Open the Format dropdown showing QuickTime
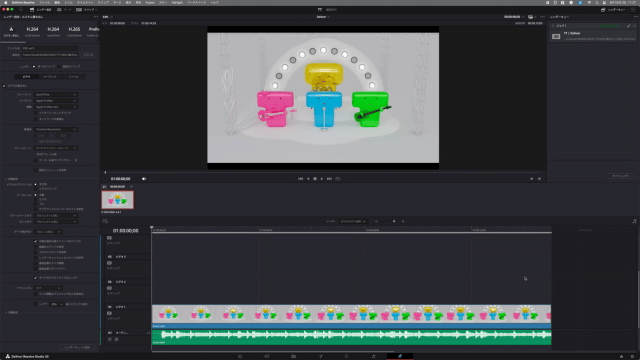 tap(56, 94)
